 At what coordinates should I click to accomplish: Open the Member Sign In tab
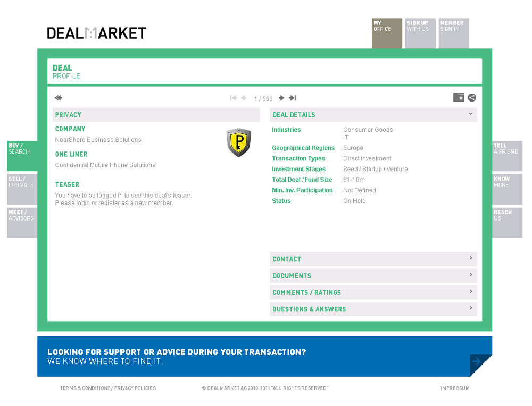tap(454, 33)
